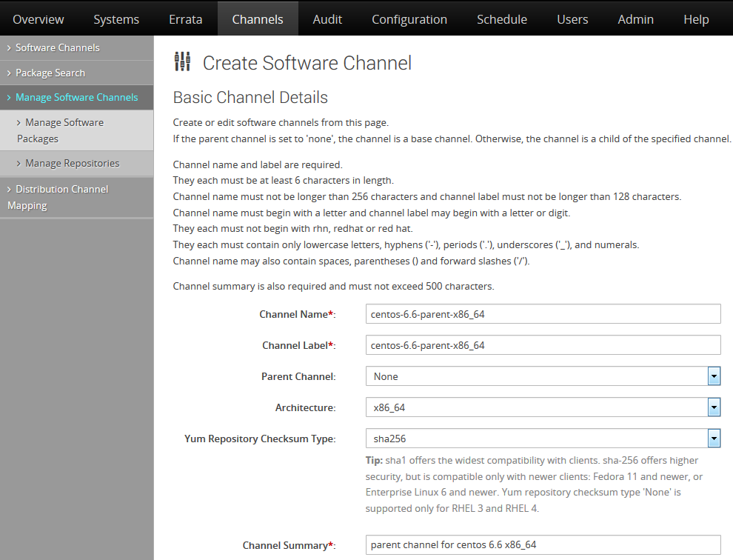Image resolution: width=733 pixels, height=560 pixels.
Task: Click the Create Software Channel heading
Action: coord(307,63)
